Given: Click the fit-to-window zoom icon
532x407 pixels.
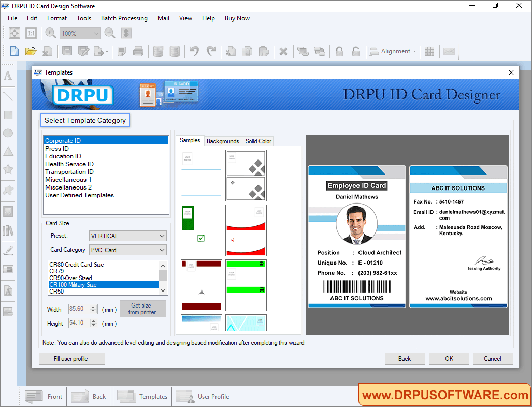Looking at the screenshot, I should point(15,33).
